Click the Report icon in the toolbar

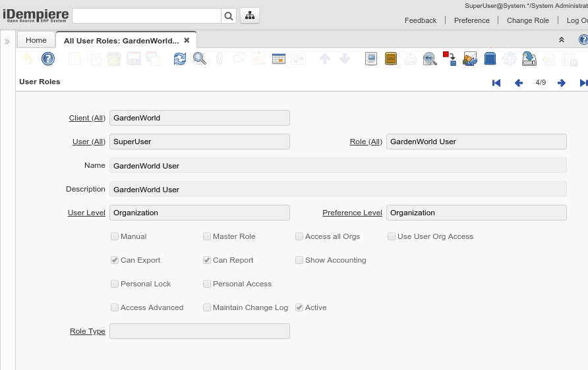371,59
